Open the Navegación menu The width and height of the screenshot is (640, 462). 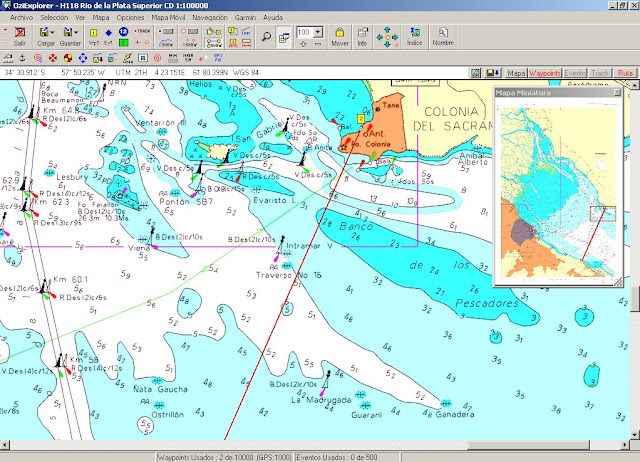[210, 18]
